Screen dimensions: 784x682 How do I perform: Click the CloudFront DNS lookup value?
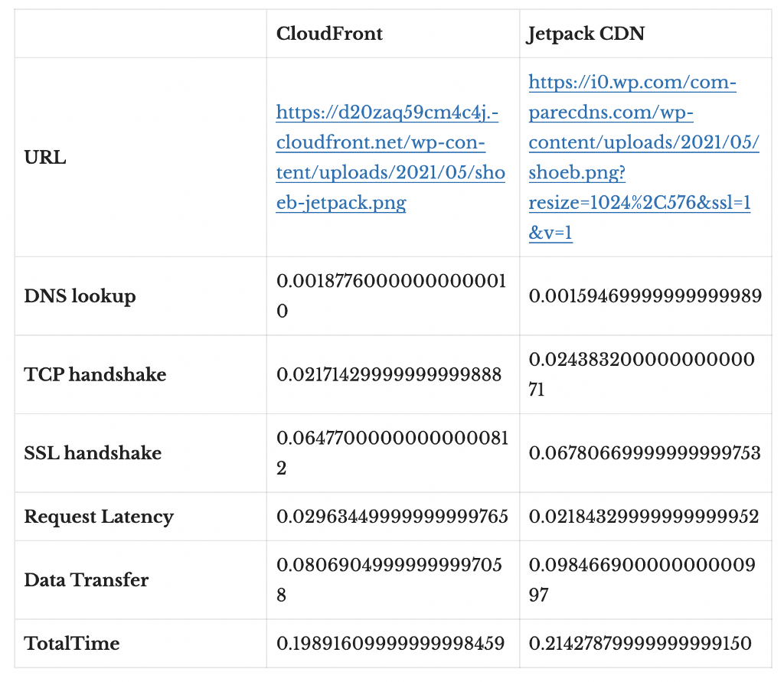coord(390,296)
